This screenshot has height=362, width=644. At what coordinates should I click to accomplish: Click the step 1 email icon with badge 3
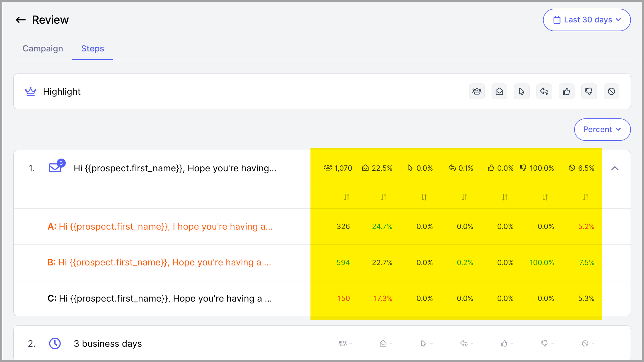tap(57, 166)
